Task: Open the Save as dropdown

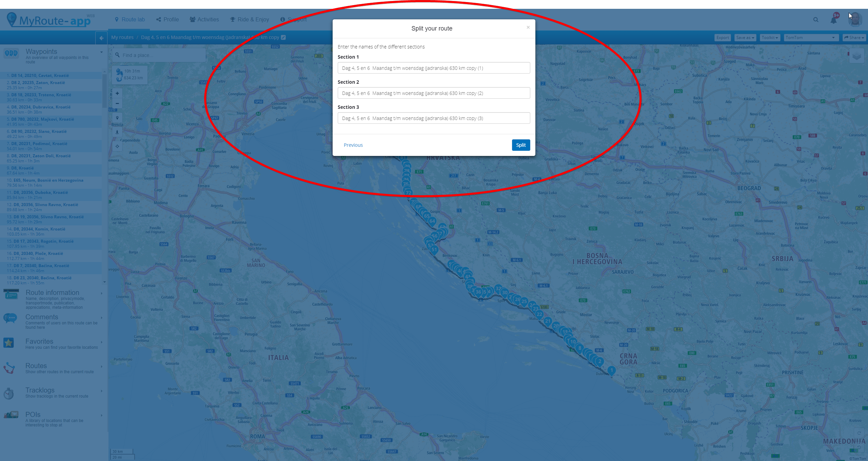Action: pos(745,38)
